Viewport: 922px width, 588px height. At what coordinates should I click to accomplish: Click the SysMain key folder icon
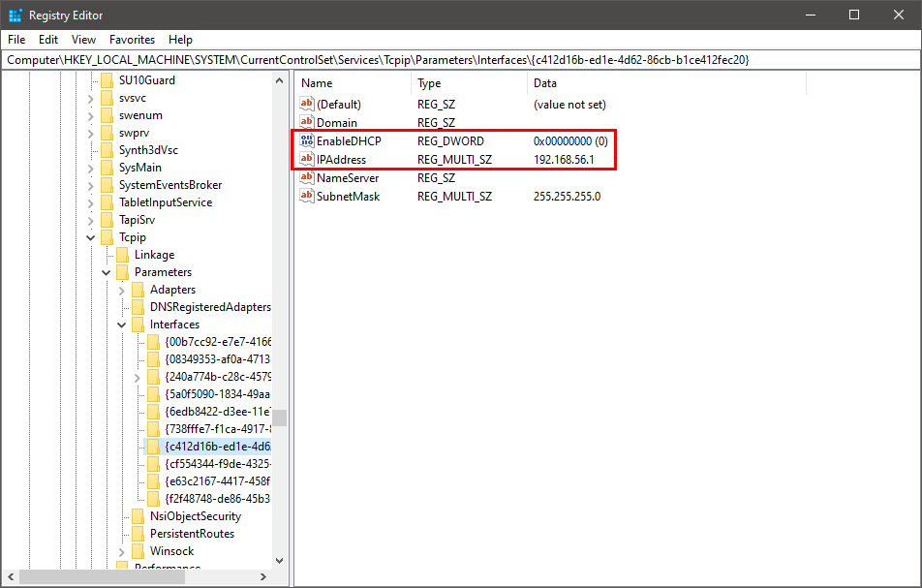(107, 167)
